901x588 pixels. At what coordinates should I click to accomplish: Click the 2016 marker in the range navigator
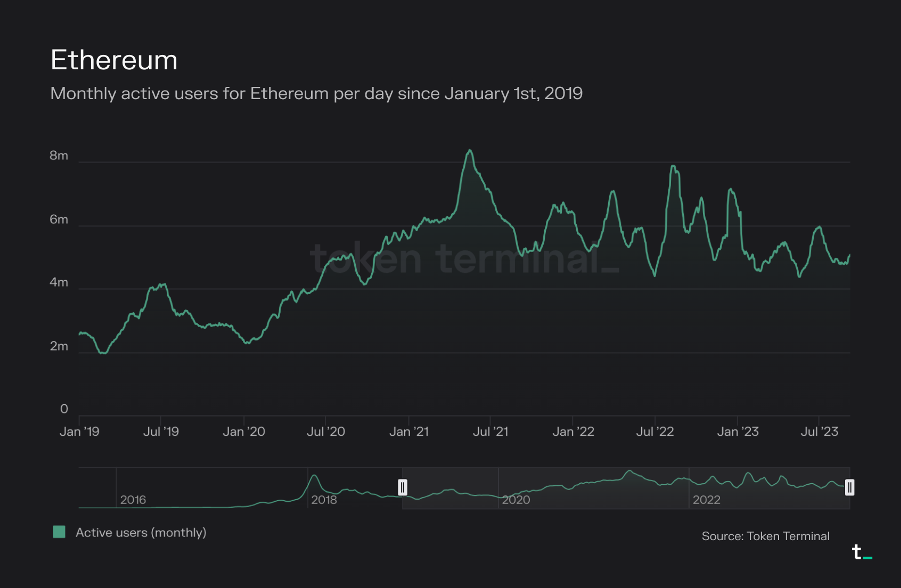pyautogui.click(x=133, y=500)
